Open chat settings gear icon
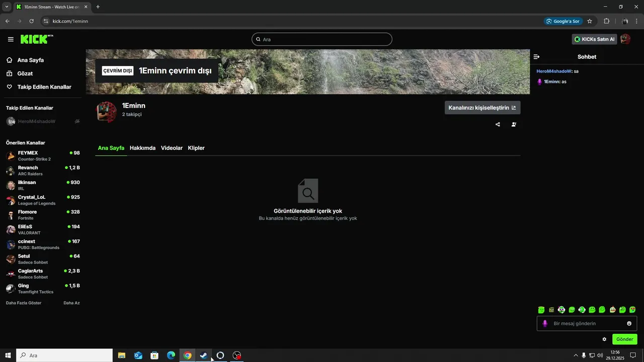The image size is (644, 362). [x=604, y=339]
